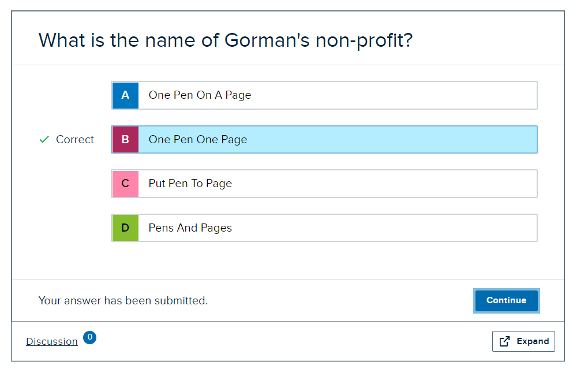Expand the question panel via Expand button
Image resolution: width=588 pixels, height=380 pixels.
point(523,341)
